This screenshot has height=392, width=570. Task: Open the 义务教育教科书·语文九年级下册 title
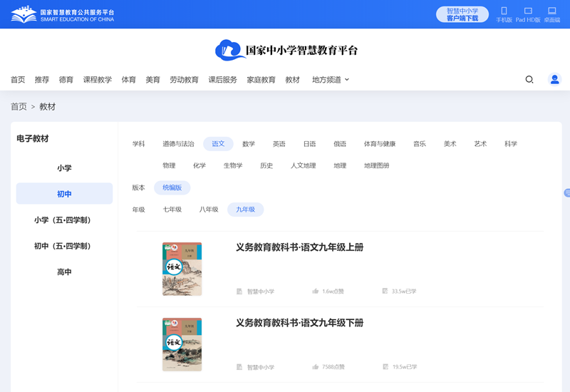[299, 323]
